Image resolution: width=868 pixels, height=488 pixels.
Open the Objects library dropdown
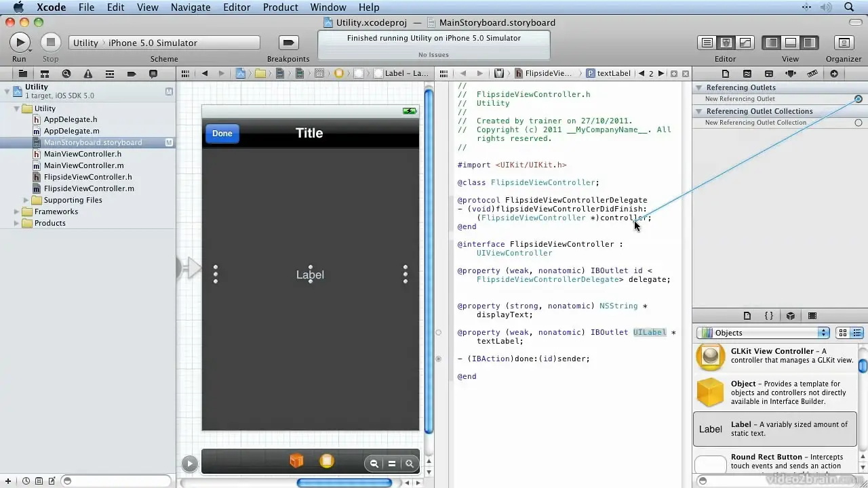[x=763, y=333]
